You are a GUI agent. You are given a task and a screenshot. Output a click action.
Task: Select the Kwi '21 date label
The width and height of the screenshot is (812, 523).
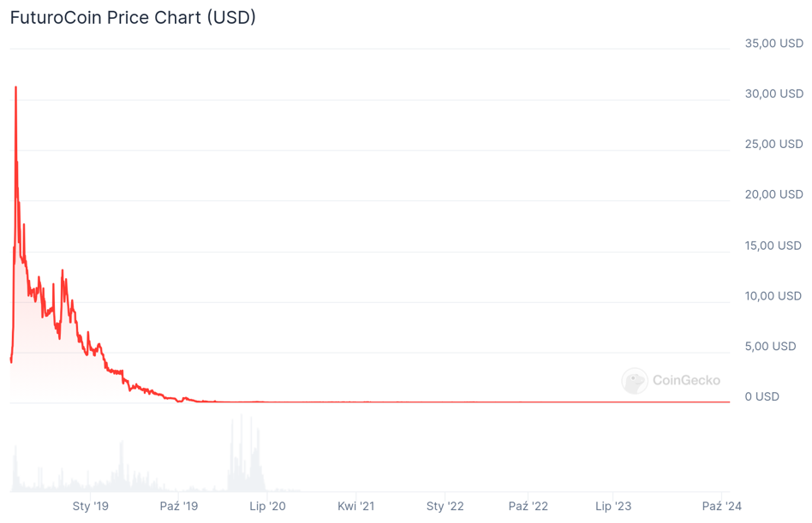[x=355, y=506]
